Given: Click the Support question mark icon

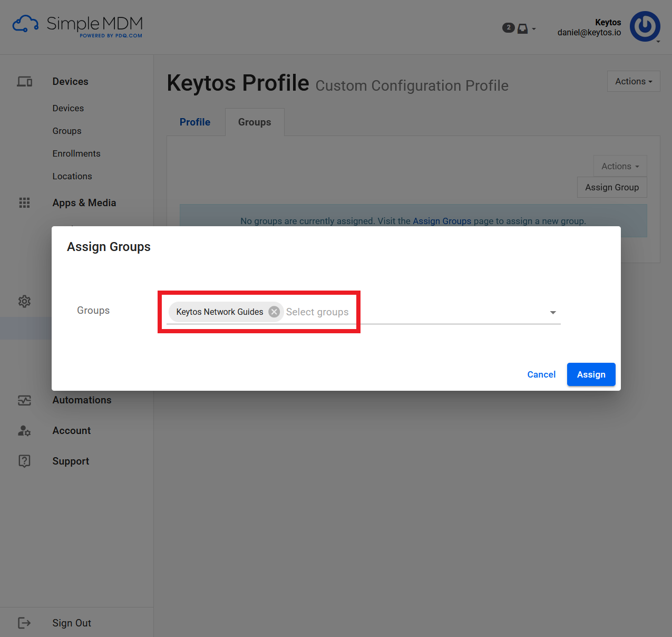Looking at the screenshot, I should point(24,461).
